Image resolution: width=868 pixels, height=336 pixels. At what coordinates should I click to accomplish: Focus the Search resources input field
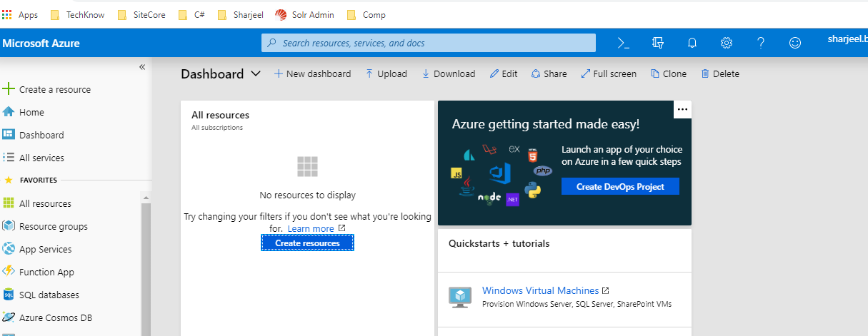(429, 43)
